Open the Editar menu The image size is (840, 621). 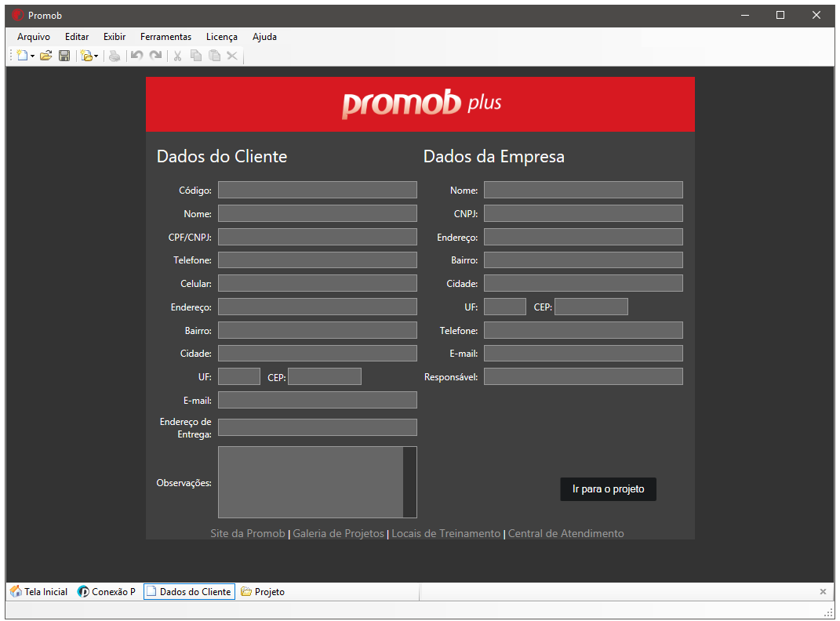pos(77,36)
